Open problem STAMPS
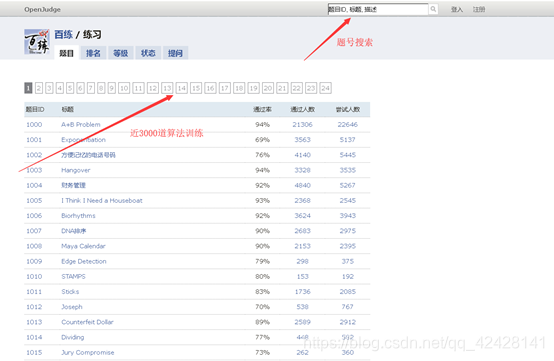 73,277
